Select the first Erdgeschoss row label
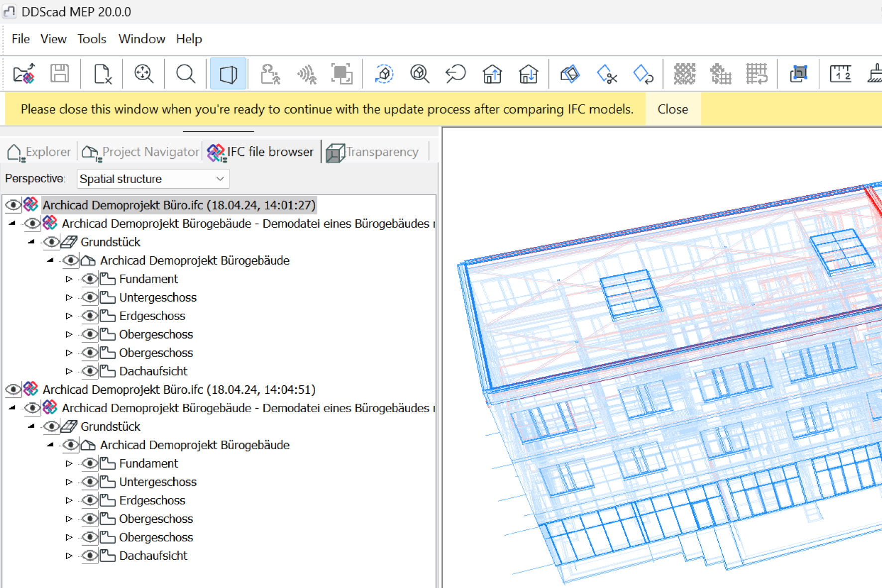The width and height of the screenshot is (882, 588). pyautogui.click(x=152, y=316)
